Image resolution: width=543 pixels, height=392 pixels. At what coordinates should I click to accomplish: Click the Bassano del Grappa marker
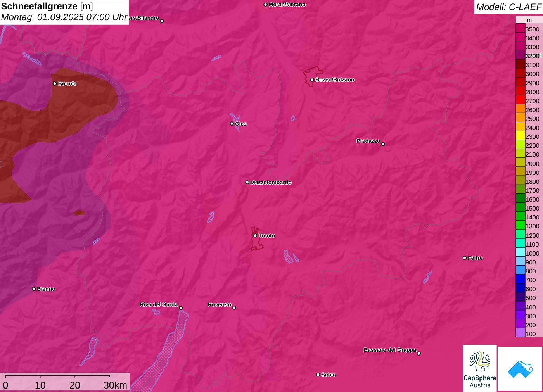(419, 353)
